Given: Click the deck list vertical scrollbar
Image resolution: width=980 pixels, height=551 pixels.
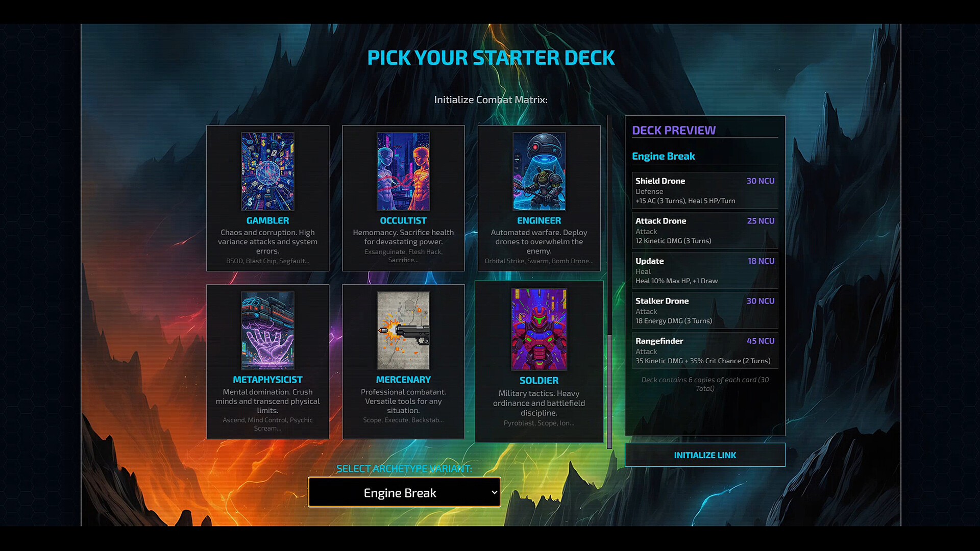Looking at the screenshot, I should [x=609, y=391].
